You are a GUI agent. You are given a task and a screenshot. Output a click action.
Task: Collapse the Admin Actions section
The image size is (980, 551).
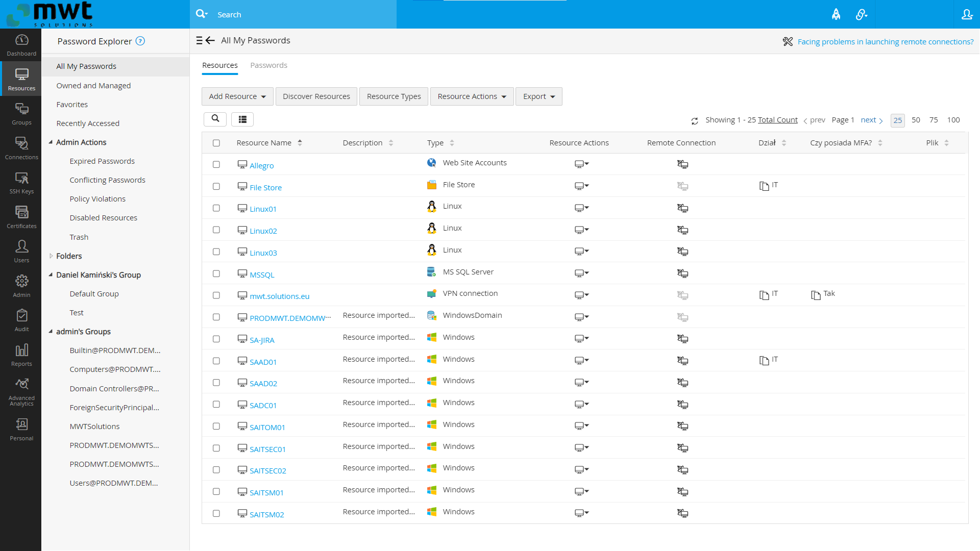click(51, 142)
